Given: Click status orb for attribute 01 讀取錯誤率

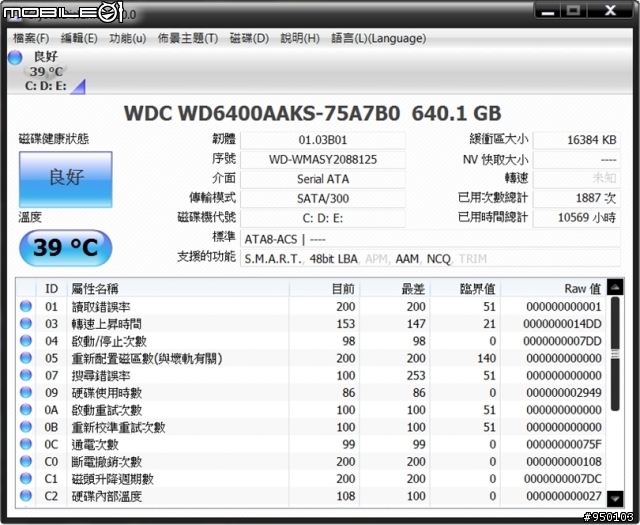Looking at the screenshot, I should (x=26, y=306).
